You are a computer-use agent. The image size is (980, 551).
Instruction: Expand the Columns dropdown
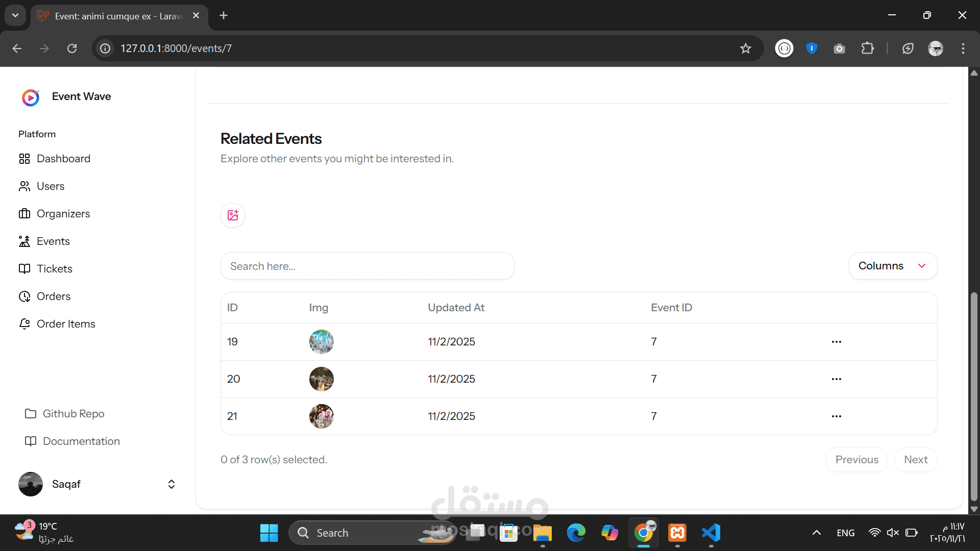(x=892, y=266)
